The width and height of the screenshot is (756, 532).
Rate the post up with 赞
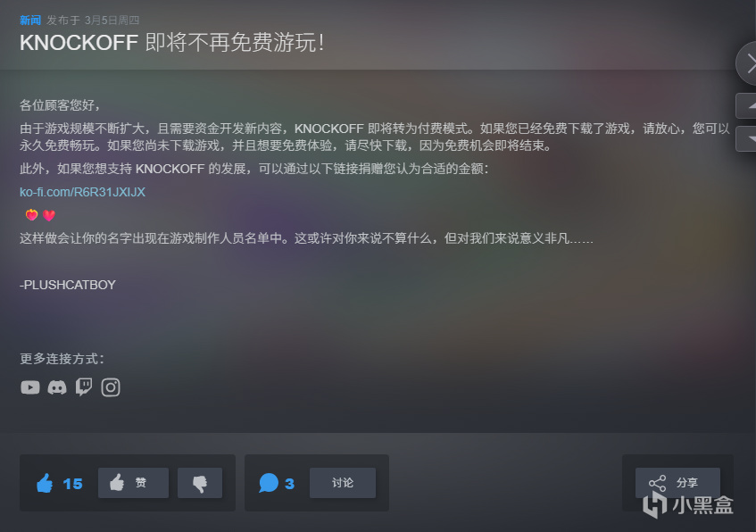point(134,483)
